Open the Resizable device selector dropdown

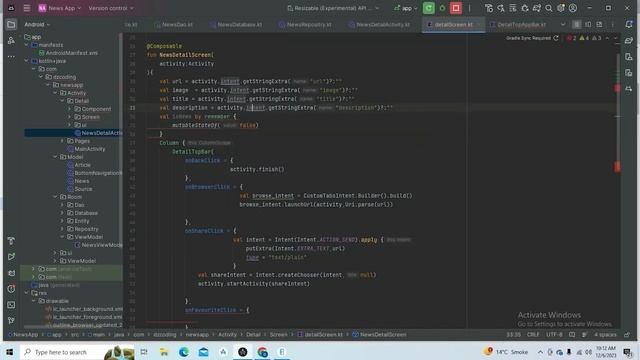click(333, 8)
